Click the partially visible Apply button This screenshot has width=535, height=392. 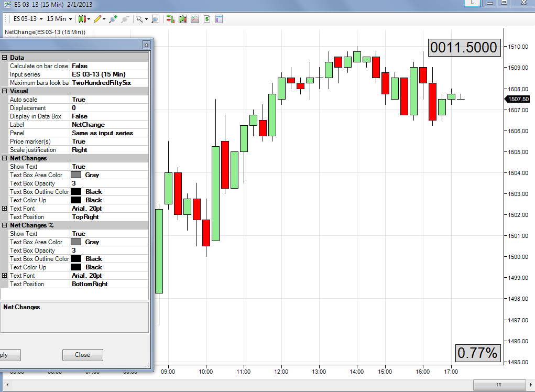[9, 355]
